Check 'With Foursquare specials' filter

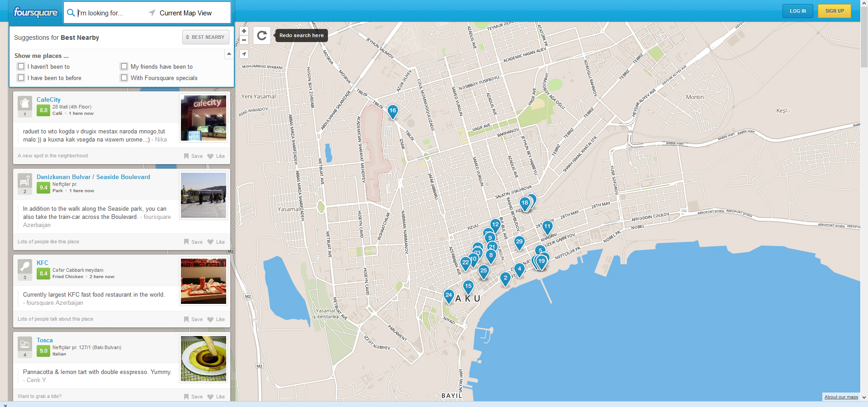pos(124,78)
